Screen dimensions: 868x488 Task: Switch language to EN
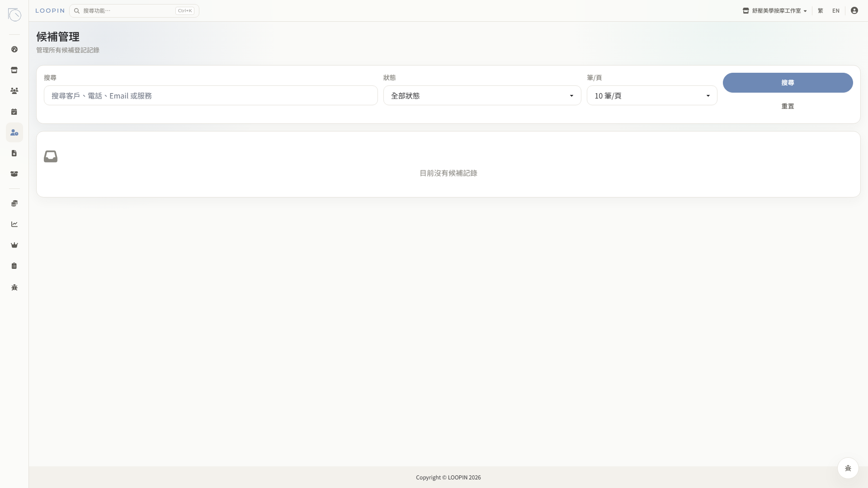pyautogui.click(x=836, y=11)
